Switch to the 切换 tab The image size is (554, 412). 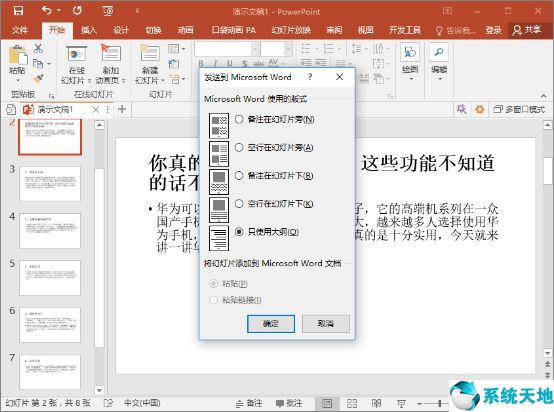(153, 30)
